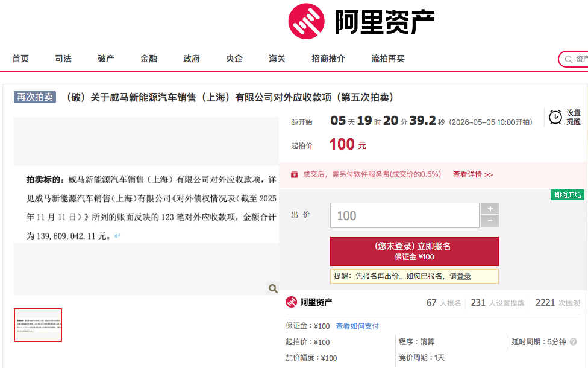The height and width of the screenshot is (368, 588).
Task: Go to 首页 in the navigation bar
Action: click(20, 59)
